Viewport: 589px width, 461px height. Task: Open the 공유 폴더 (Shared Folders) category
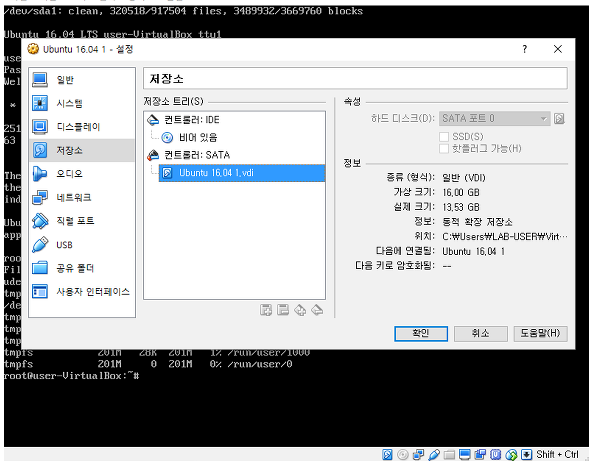(x=82, y=268)
